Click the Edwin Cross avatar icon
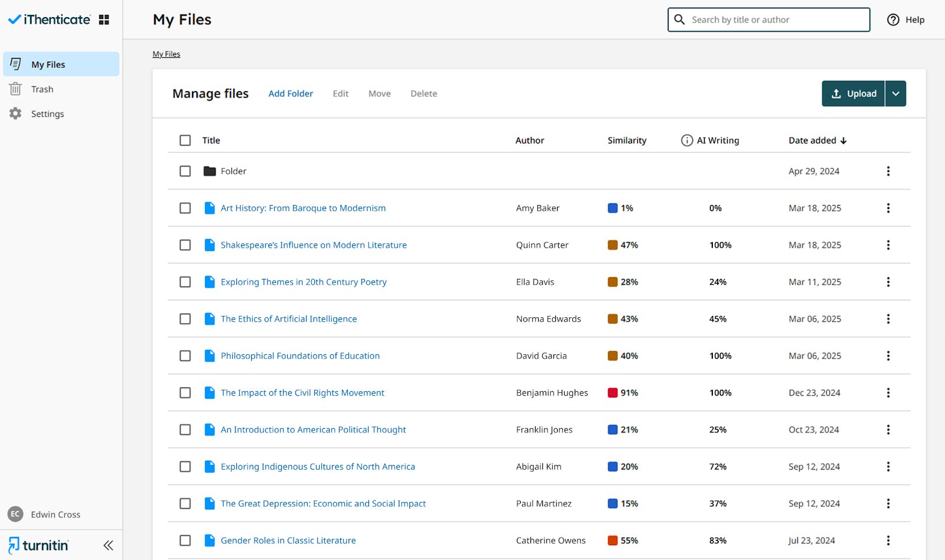The height and width of the screenshot is (560, 945). pyautogui.click(x=15, y=514)
